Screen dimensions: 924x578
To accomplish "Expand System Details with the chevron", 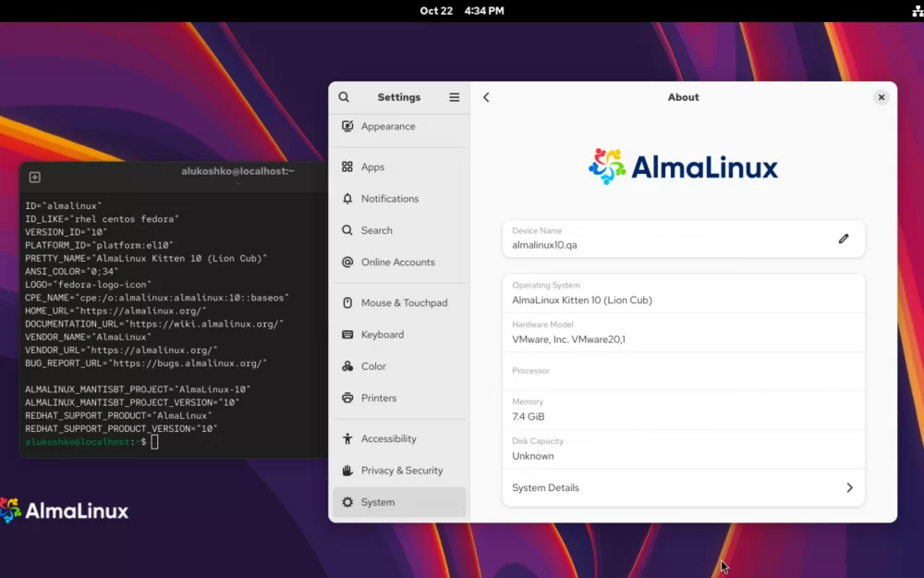I will 849,487.
